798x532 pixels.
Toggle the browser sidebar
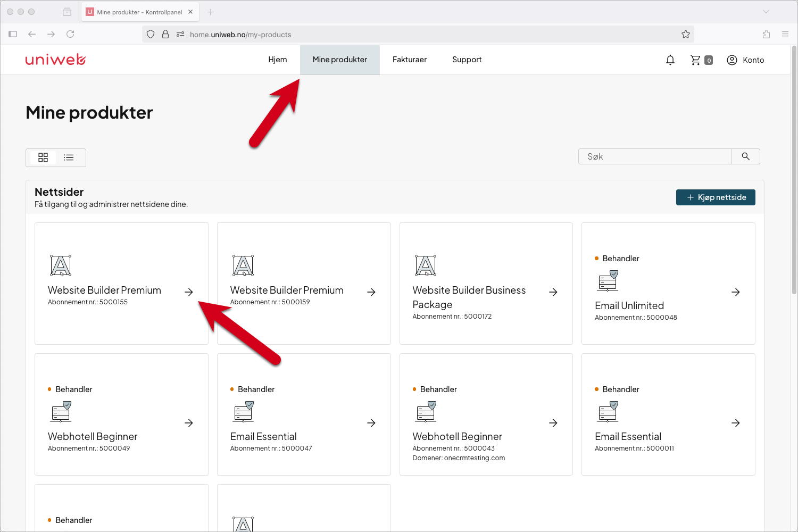(x=13, y=34)
